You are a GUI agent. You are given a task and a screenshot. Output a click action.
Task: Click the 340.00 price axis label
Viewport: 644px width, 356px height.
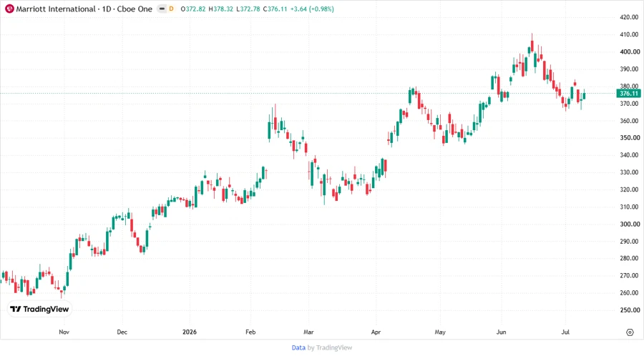(x=630, y=155)
